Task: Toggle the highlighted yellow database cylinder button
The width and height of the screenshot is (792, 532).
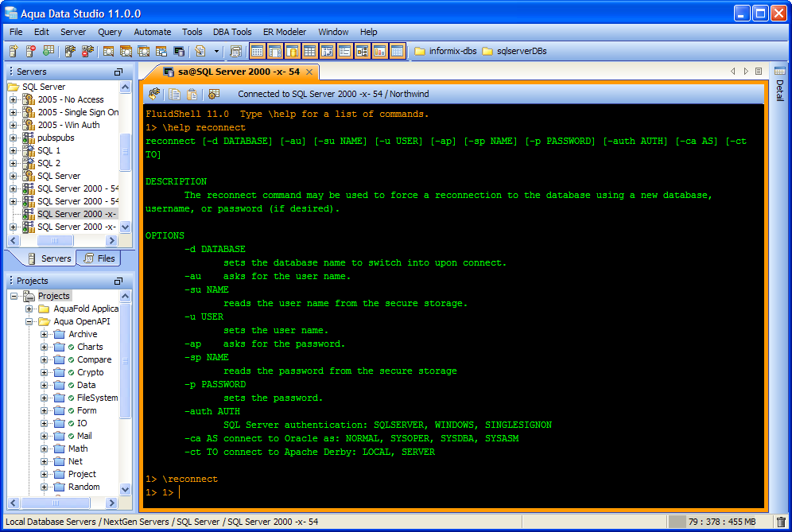Action: click(x=293, y=51)
